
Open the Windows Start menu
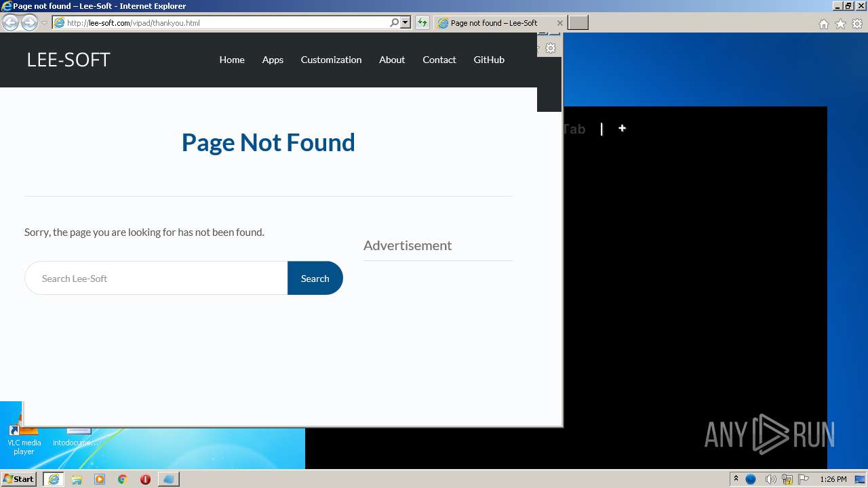pyautogui.click(x=19, y=479)
